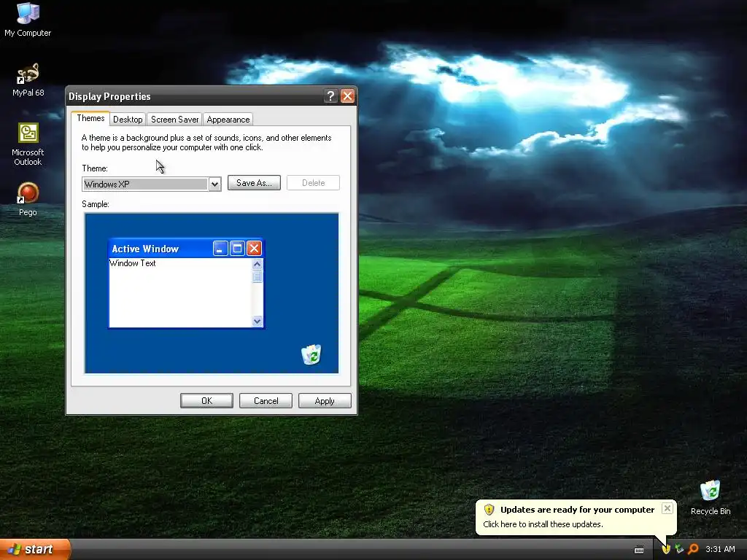Switch to the Appearance tab
The image size is (747, 560).
pos(228,120)
